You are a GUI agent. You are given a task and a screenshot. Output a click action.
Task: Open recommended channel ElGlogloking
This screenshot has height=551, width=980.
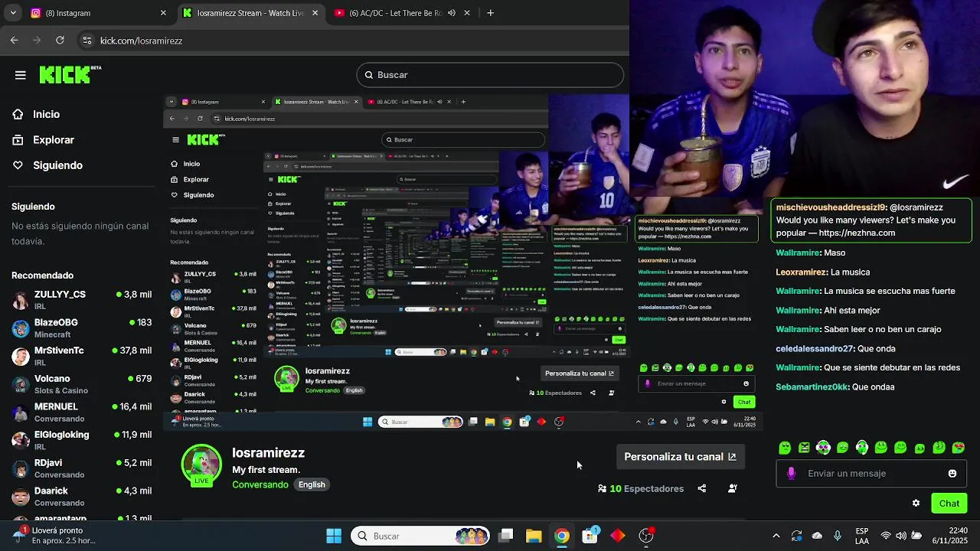(x=81, y=440)
